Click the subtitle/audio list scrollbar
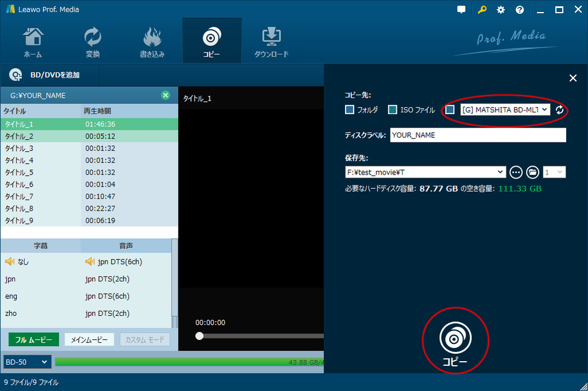This screenshot has width=588, height=391. pyautogui.click(x=175, y=277)
